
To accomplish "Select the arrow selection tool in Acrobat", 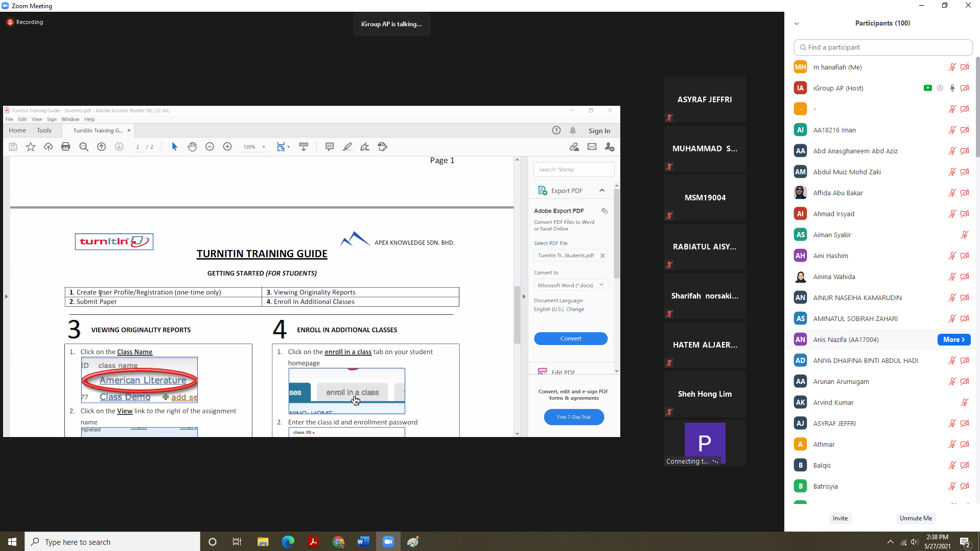I will click(x=174, y=147).
